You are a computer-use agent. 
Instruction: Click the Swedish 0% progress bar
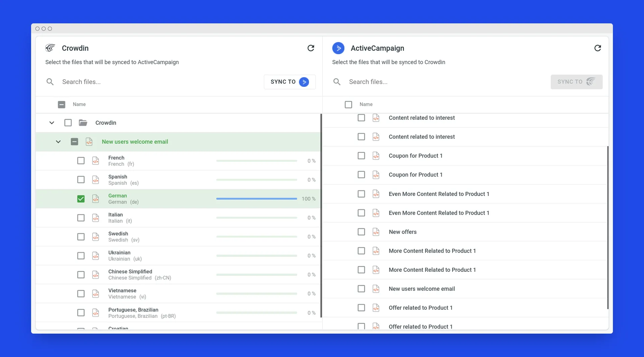257,237
